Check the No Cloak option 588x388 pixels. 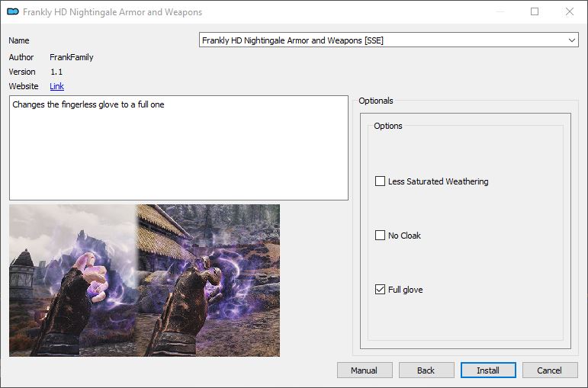380,236
